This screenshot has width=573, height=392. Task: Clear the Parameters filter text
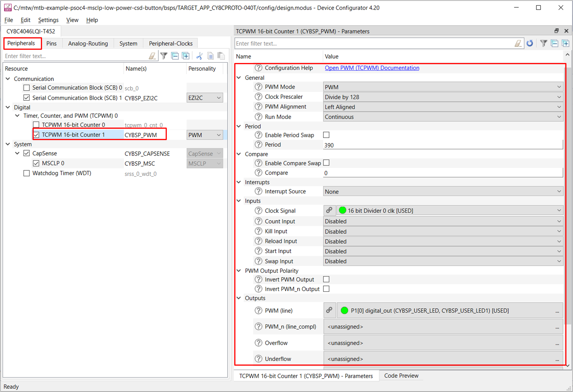(x=518, y=44)
